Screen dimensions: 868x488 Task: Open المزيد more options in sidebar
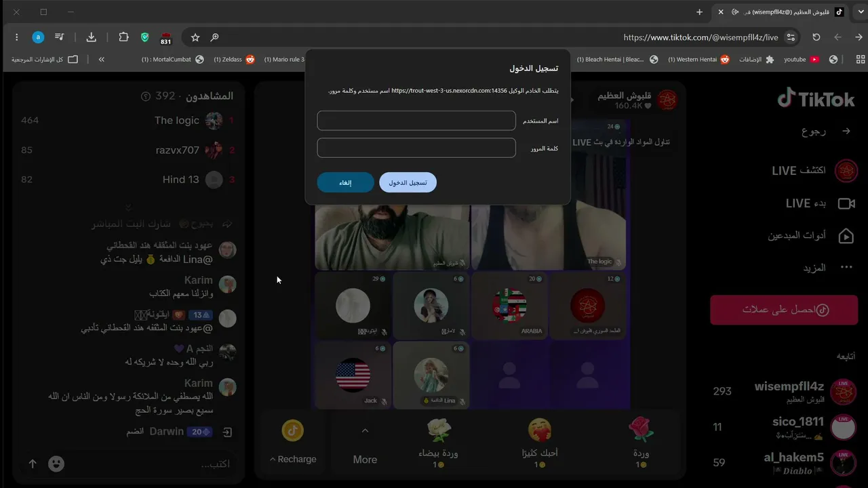tap(827, 268)
